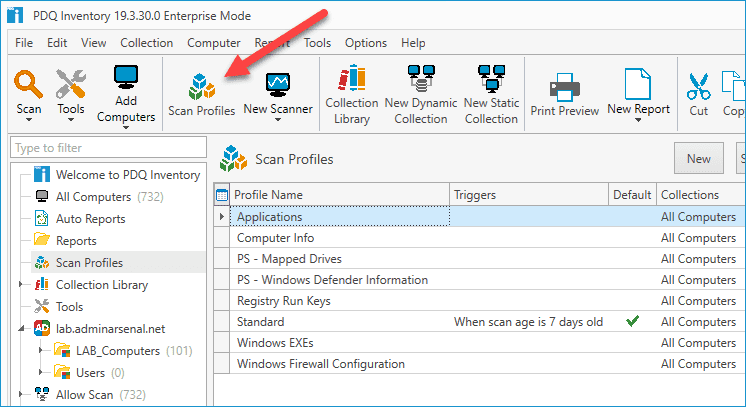Open the Scan dropdown arrow
746x407 pixels.
[29, 120]
